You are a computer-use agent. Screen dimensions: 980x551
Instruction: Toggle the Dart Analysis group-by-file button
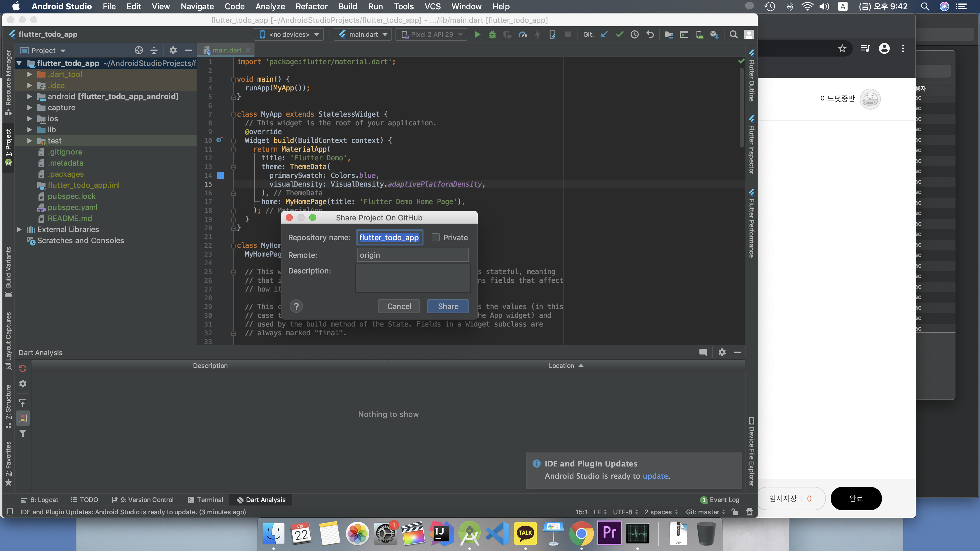tap(23, 418)
